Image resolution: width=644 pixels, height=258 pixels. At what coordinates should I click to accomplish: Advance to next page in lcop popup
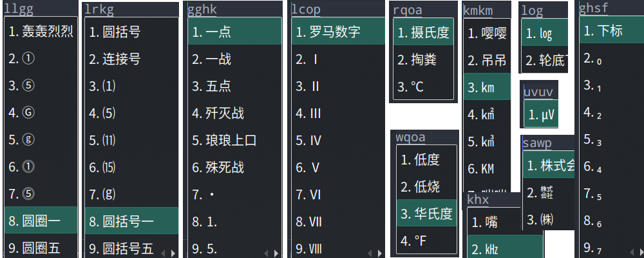(381, 253)
